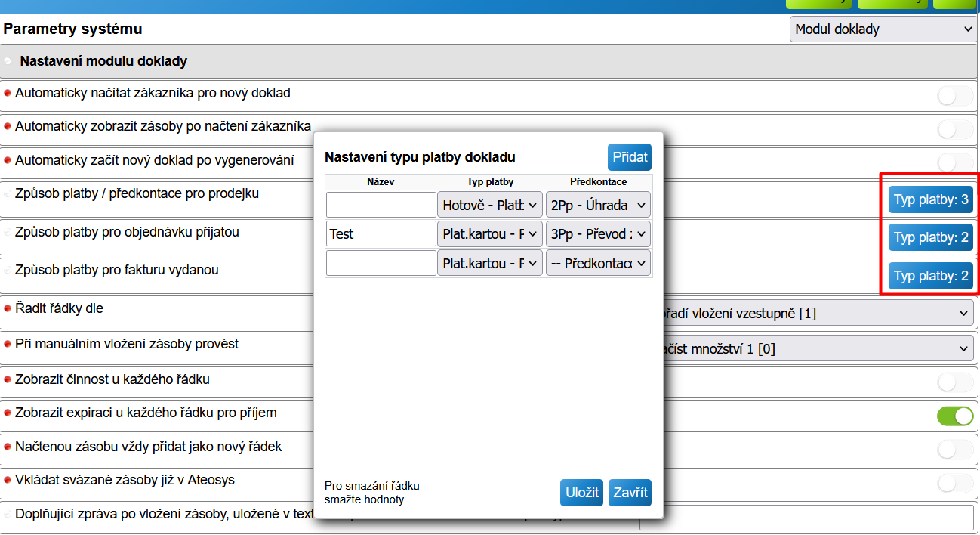Viewport: 980px width, 535px height.
Task: Open Řadit řádky dle dropdown
Action: (x=818, y=313)
